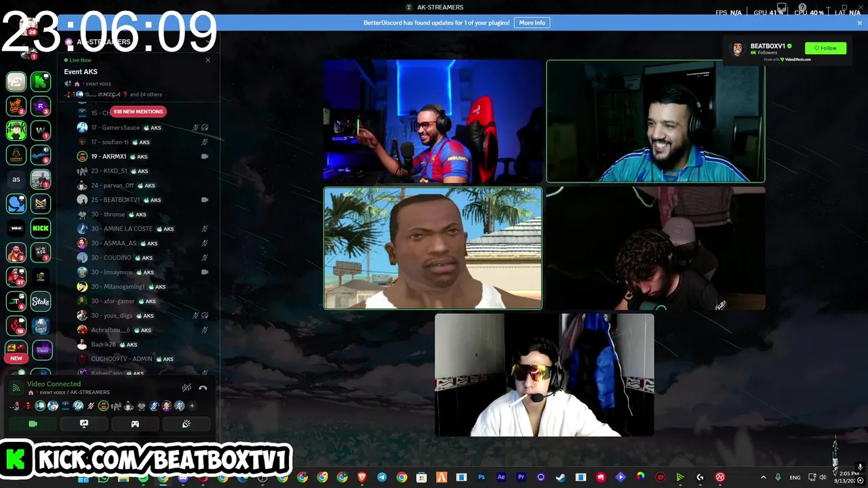Viewport: 868px width, 488px height.
Task: Click 'and 24 others' participant summary
Action: [x=146, y=94]
